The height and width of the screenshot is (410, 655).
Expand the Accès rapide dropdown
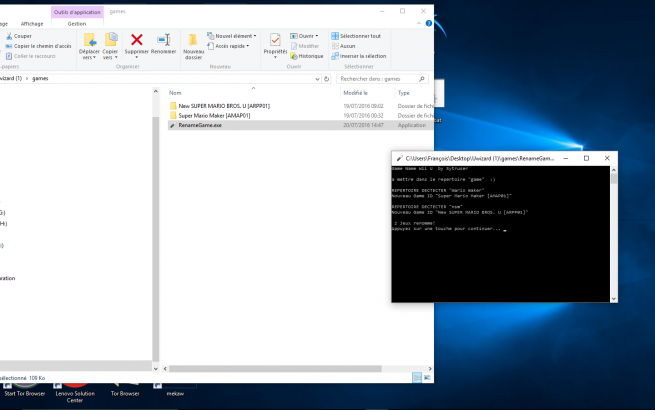[x=230, y=46]
